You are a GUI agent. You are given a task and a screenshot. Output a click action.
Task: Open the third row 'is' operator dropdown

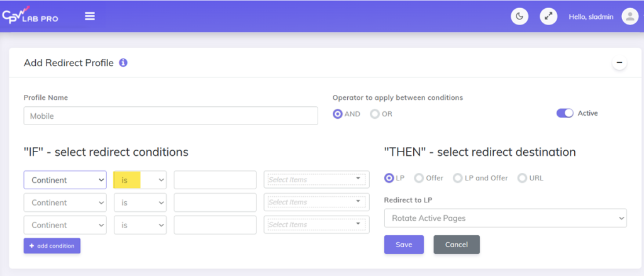(140, 225)
